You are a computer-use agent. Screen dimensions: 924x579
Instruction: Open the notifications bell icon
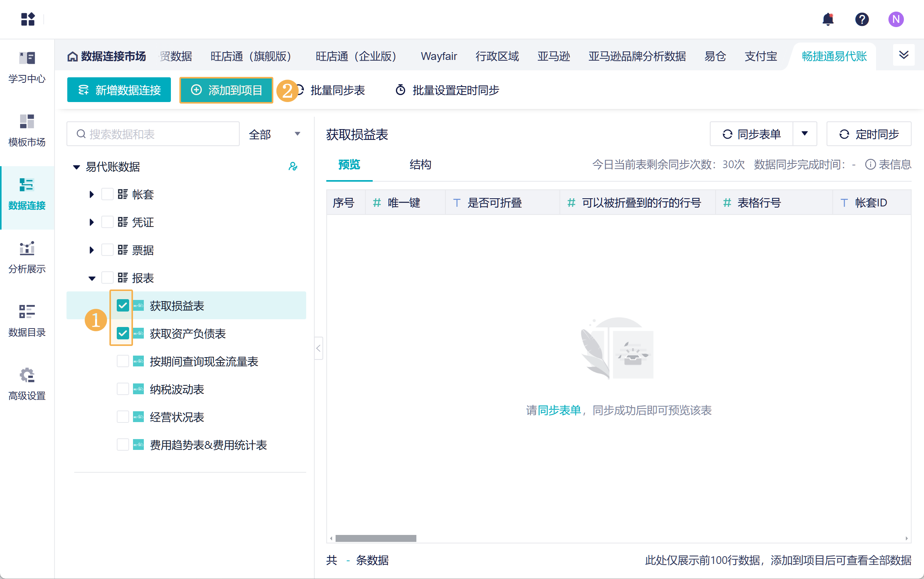pyautogui.click(x=828, y=19)
